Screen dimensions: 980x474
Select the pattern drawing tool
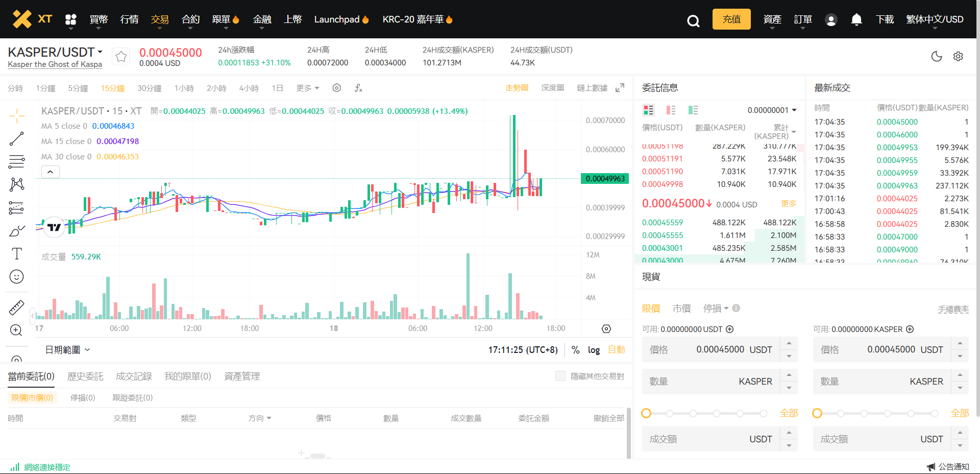pyautogui.click(x=17, y=184)
